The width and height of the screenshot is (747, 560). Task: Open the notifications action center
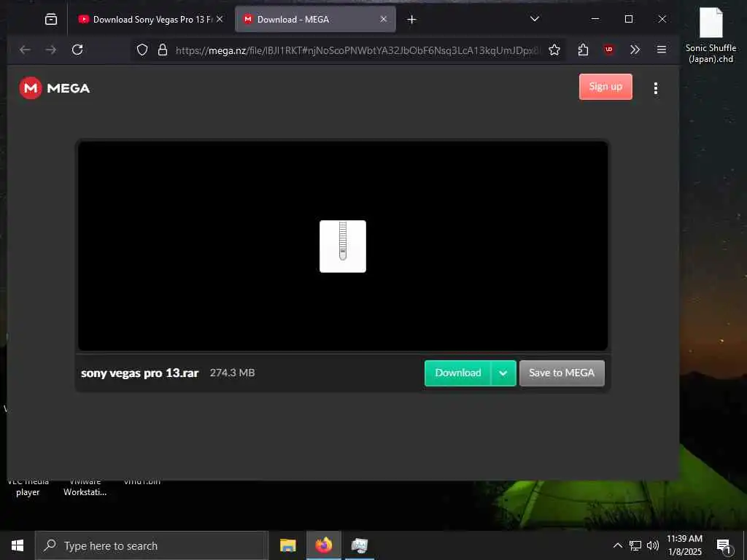(724, 545)
